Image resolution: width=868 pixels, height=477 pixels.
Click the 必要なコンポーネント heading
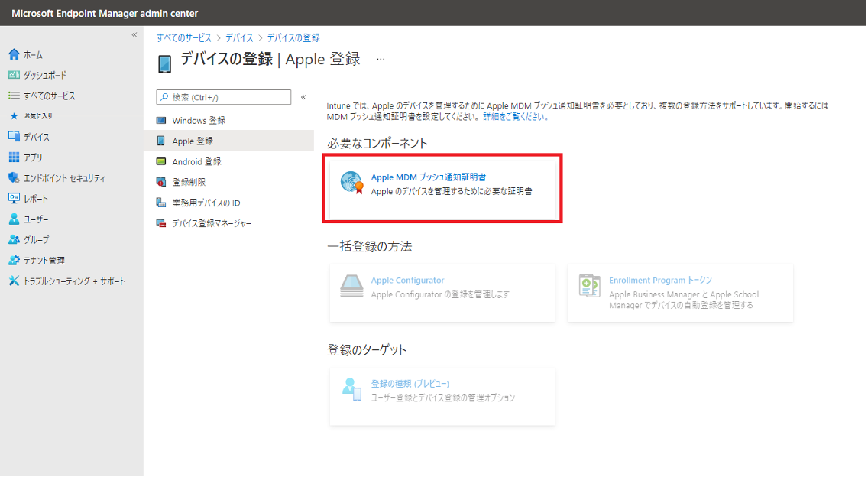pos(377,143)
